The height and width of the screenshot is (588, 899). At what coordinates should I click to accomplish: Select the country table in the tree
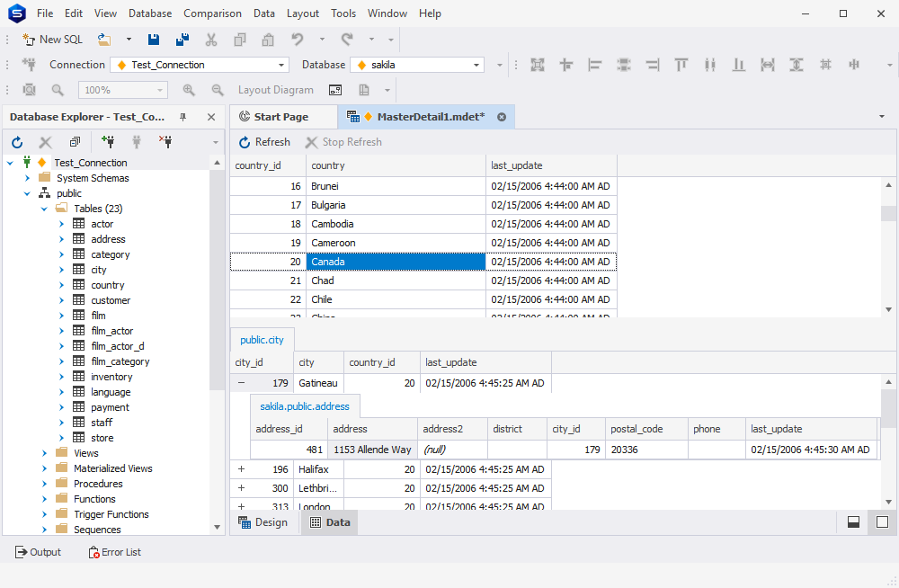pyautogui.click(x=107, y=285)
